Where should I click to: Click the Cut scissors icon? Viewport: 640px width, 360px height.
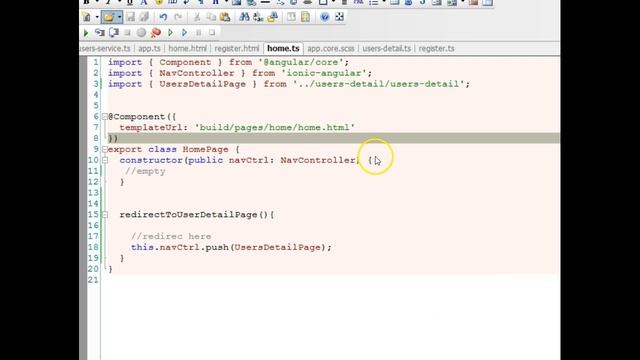[197, 17]
